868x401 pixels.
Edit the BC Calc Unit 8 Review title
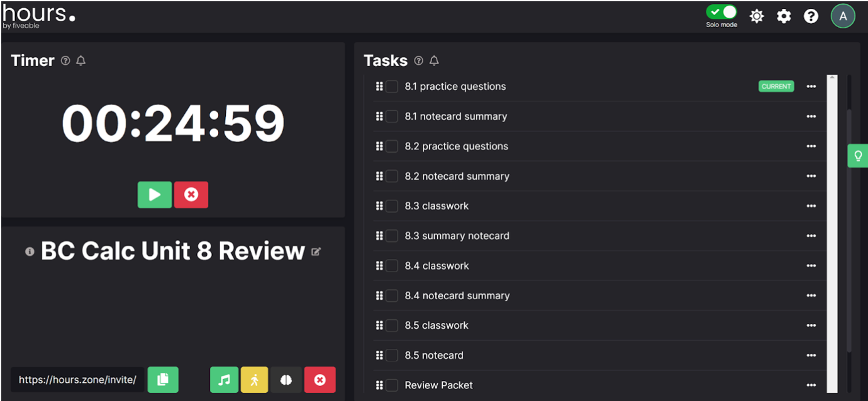316,251
